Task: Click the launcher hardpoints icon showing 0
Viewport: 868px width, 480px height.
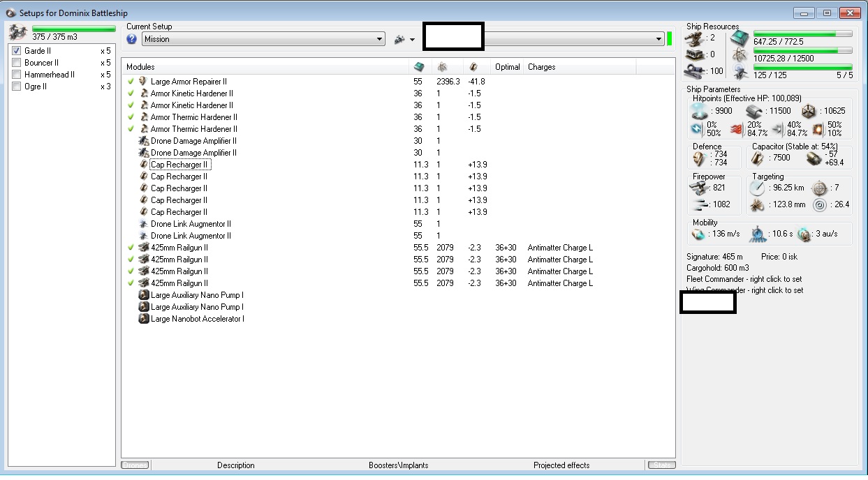Action: (696, 54)
